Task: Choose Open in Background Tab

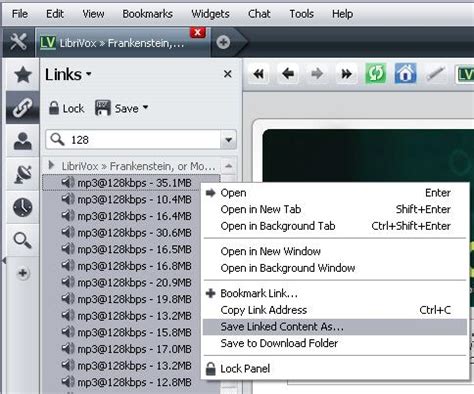Action: coord(335,226)
